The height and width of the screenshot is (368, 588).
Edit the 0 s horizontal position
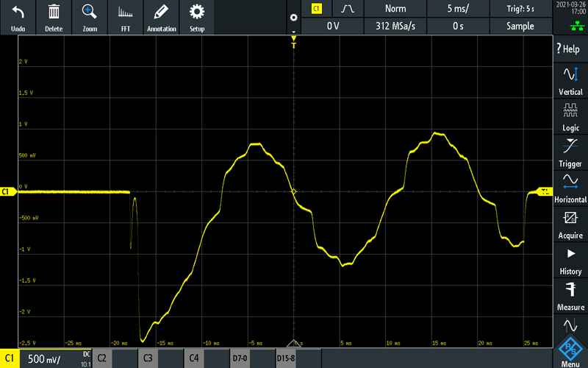(x=458, y=26)
